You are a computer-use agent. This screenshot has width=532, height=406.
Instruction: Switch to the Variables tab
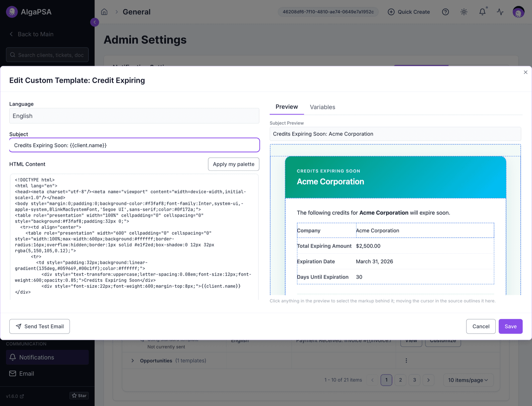323,107
